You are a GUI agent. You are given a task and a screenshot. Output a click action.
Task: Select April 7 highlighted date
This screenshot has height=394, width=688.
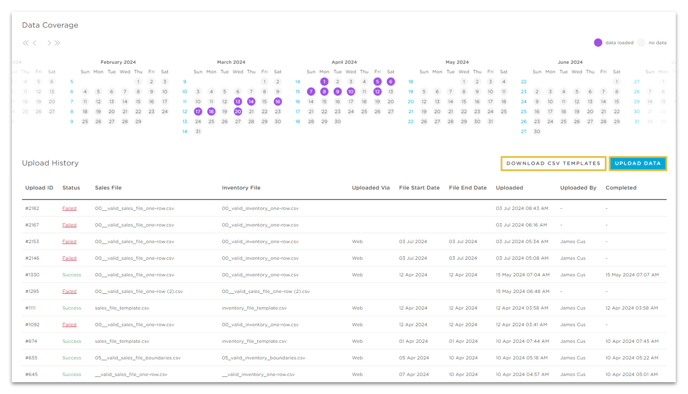point(311,92)
